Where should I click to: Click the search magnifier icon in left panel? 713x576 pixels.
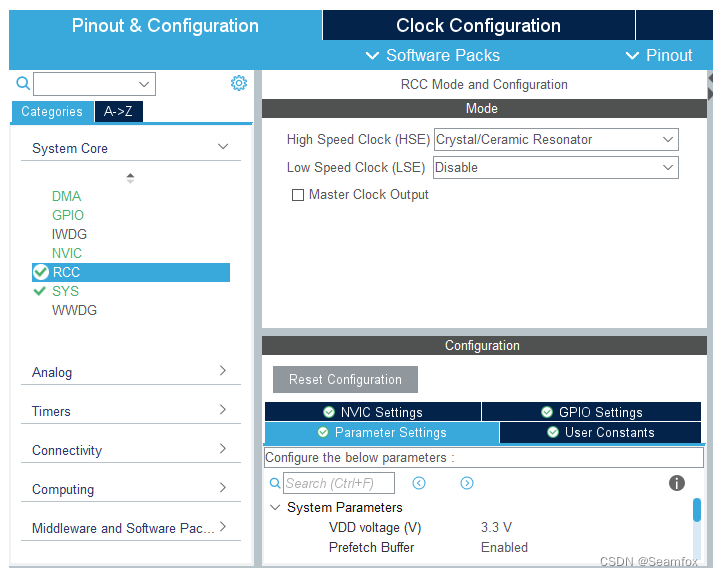click(23, 83)
